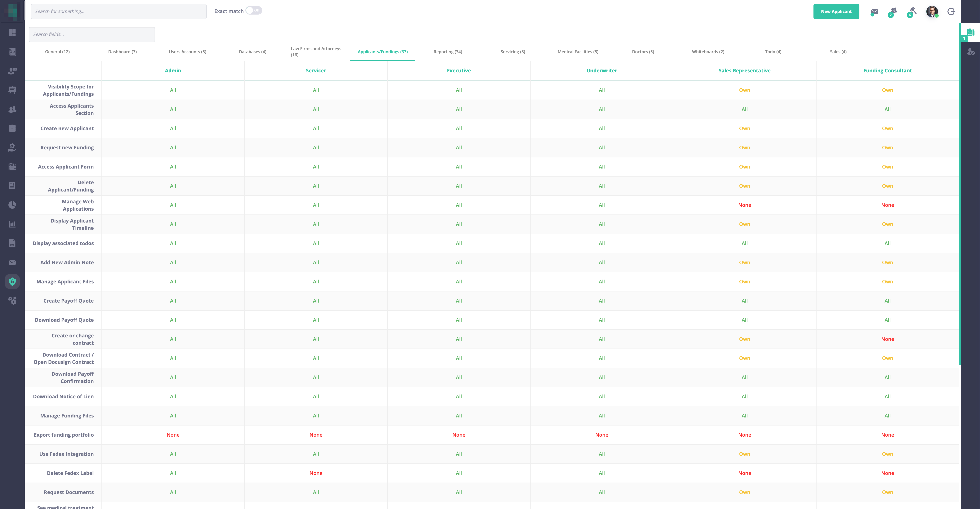The image size is (980, 509).
Task: Click the Search fields input box
Action: tap(92, 34)
